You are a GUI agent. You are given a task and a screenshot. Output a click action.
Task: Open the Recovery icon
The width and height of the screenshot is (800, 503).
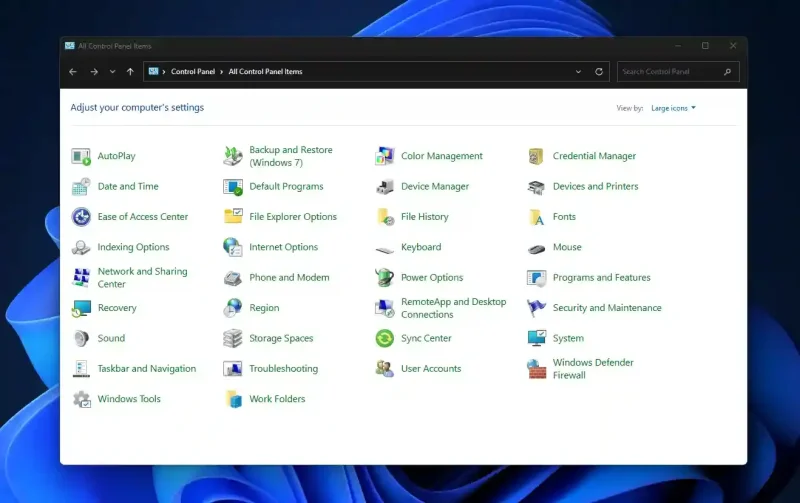tap(81, 308)
